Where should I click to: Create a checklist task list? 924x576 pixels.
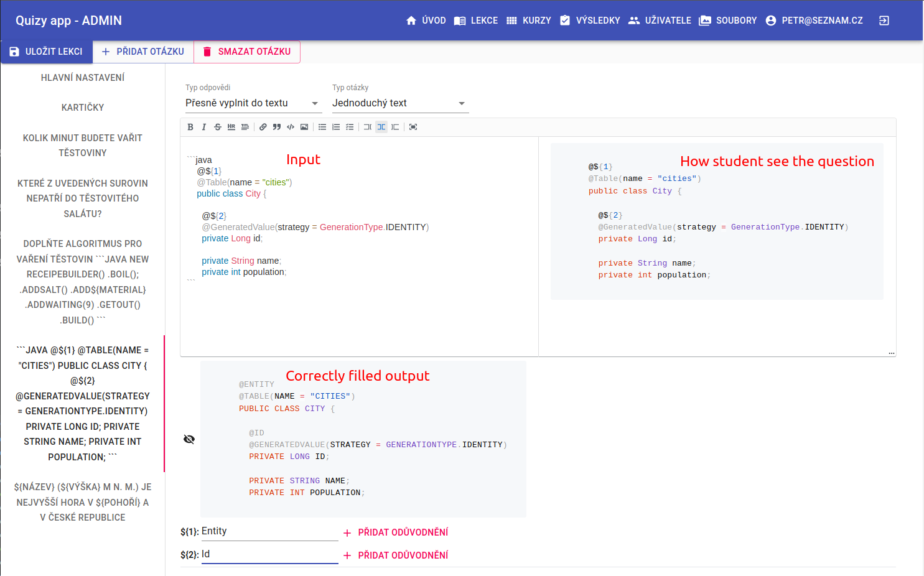click(350, 127)
